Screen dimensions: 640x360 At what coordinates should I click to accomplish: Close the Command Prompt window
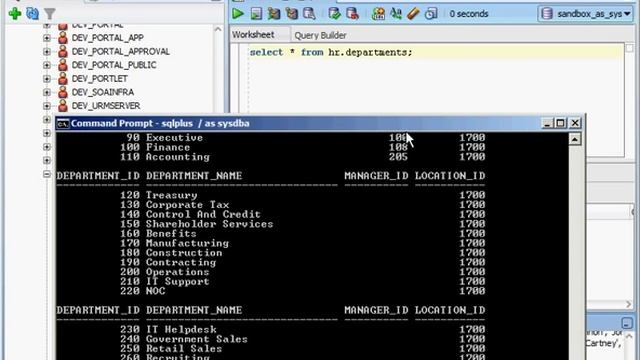click(x=575, y=123)
